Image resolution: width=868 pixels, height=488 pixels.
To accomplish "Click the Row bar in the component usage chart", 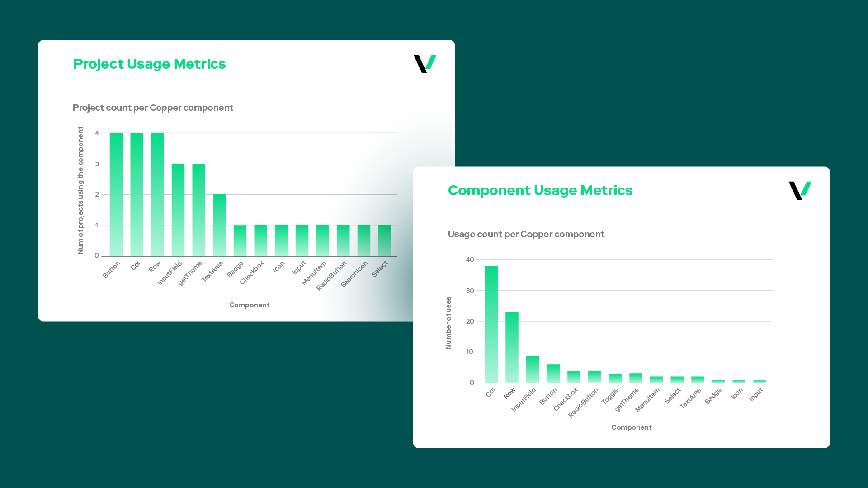I will tap(512, 348).
